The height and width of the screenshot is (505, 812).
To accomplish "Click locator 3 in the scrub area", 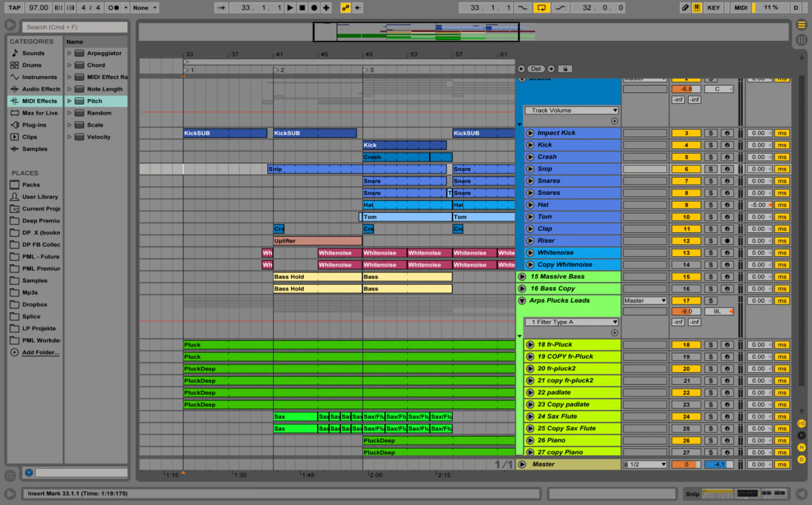I will click(369, 70).
